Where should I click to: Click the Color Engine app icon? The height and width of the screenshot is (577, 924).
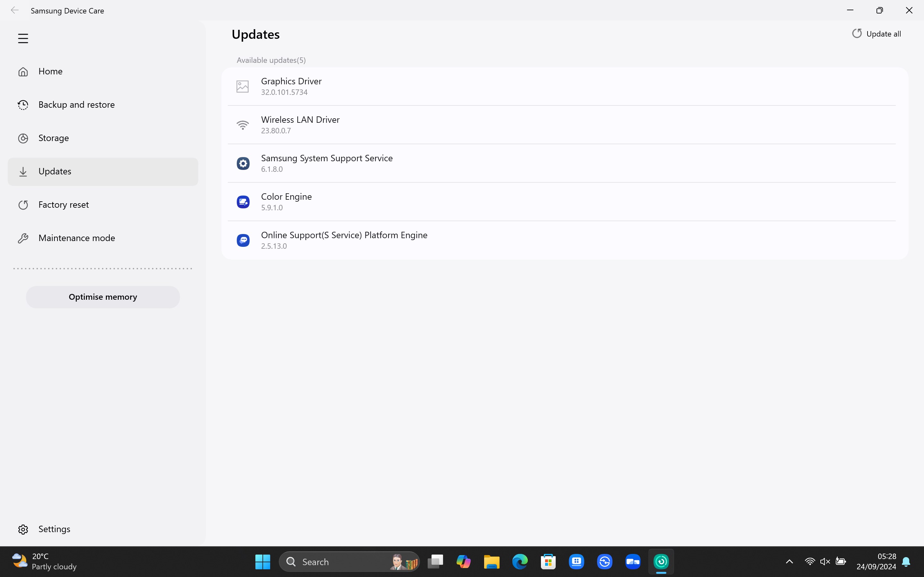(243, 202)
